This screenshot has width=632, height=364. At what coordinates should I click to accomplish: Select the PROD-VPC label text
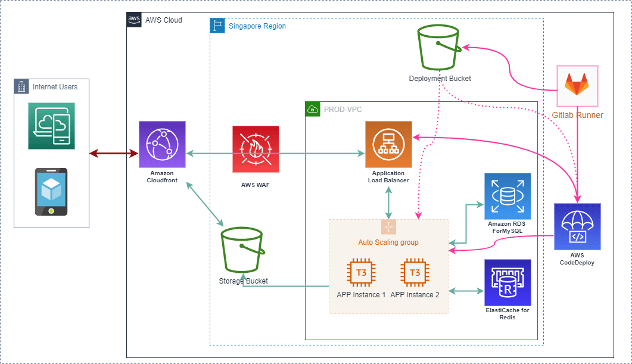click(343, 110)
